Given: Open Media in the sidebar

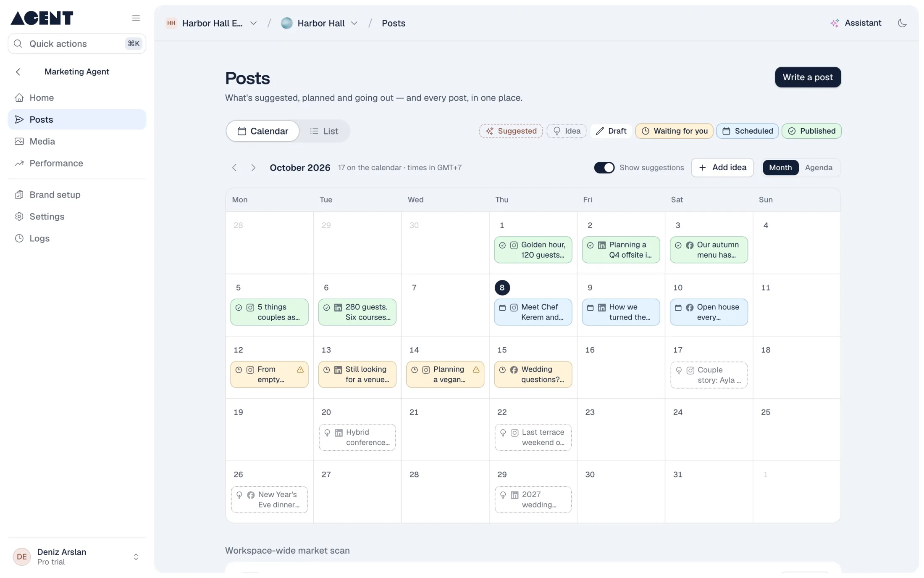Looking at the screenshot, I should point(77,141).
